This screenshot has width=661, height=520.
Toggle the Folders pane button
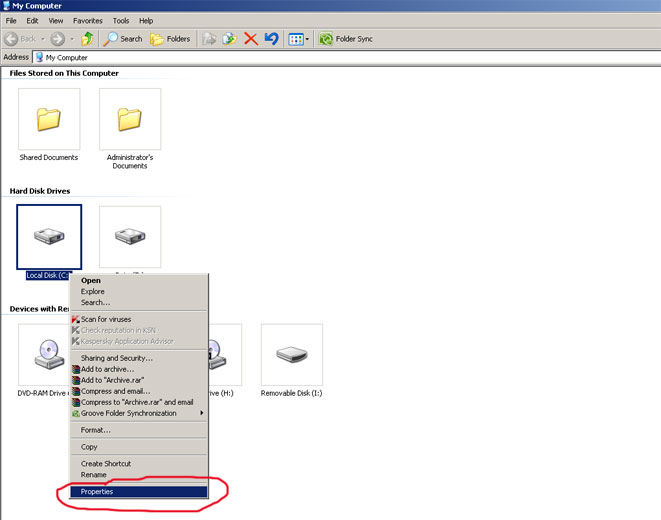pyautogui.click(x=170, y=39)
